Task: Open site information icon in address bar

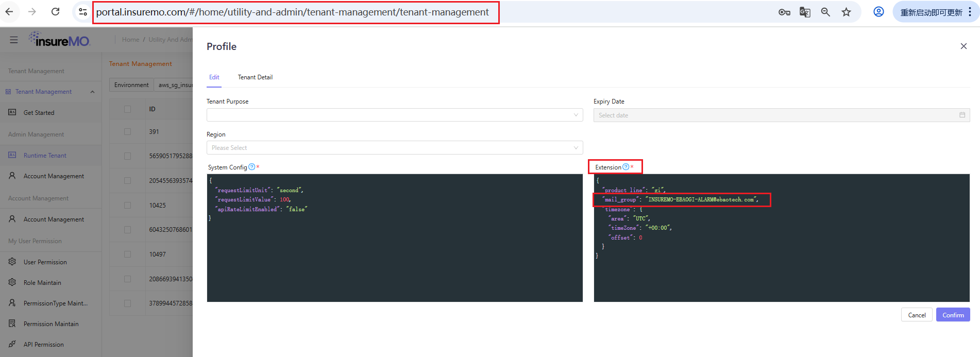Action: pos(82,12)
